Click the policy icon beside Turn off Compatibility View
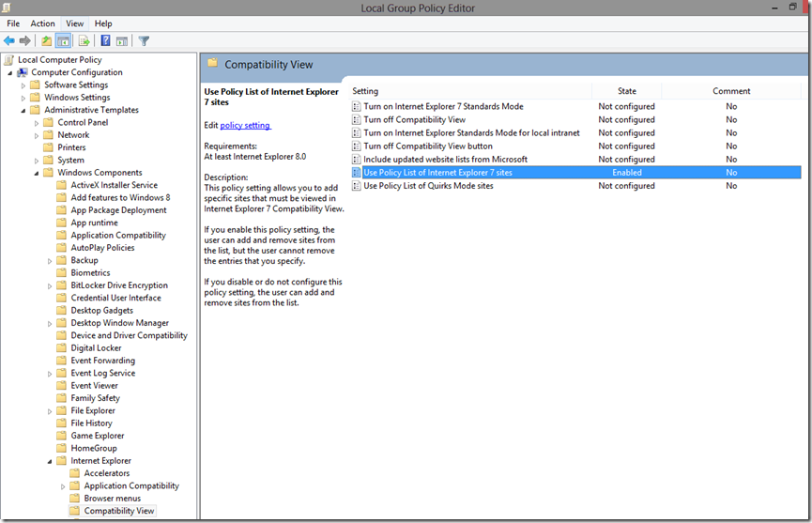 click(x=357, y=119)
